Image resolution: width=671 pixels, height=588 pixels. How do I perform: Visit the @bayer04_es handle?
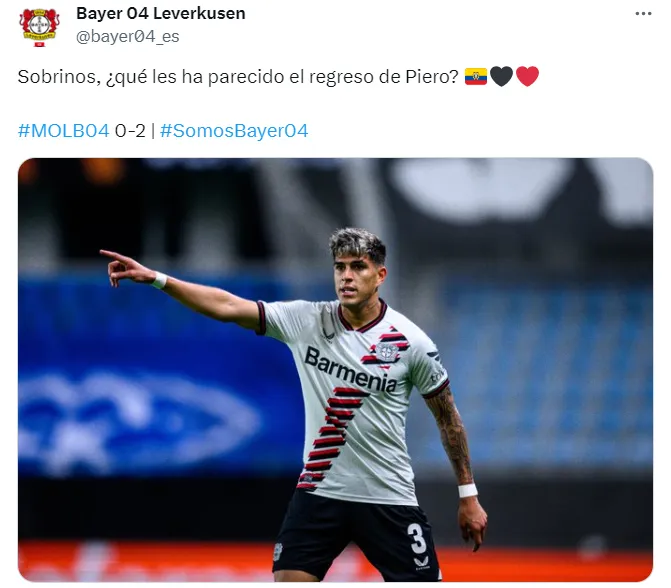click(128, 36)
